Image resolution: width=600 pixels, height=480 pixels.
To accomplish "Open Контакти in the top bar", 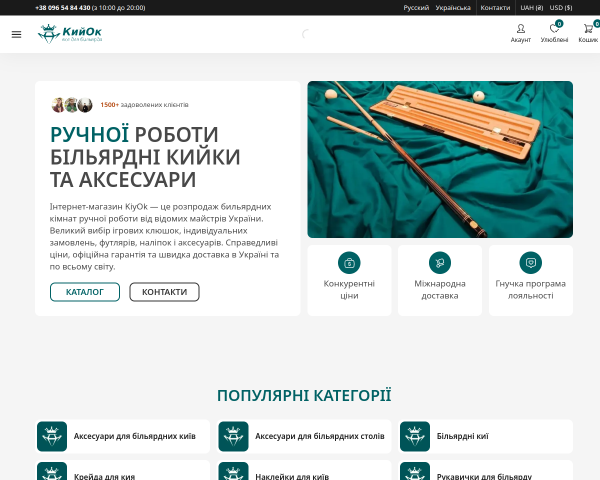I will coord(495,8).
